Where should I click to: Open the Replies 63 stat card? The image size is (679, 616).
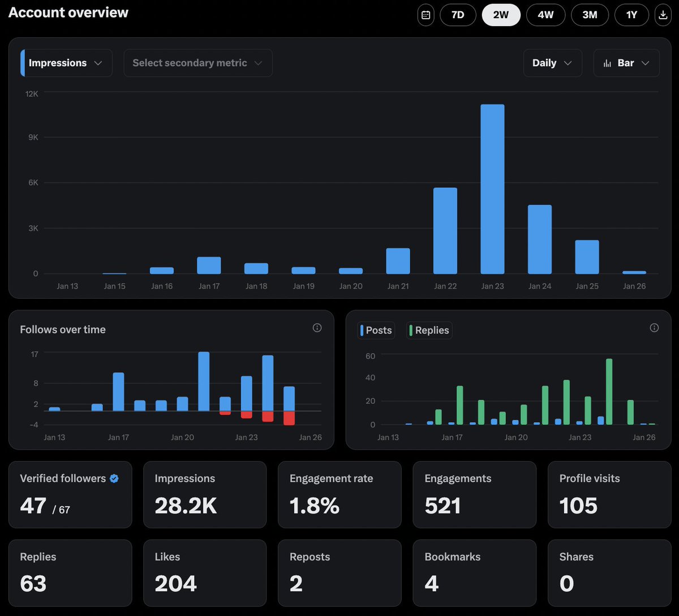click(70, 573)
